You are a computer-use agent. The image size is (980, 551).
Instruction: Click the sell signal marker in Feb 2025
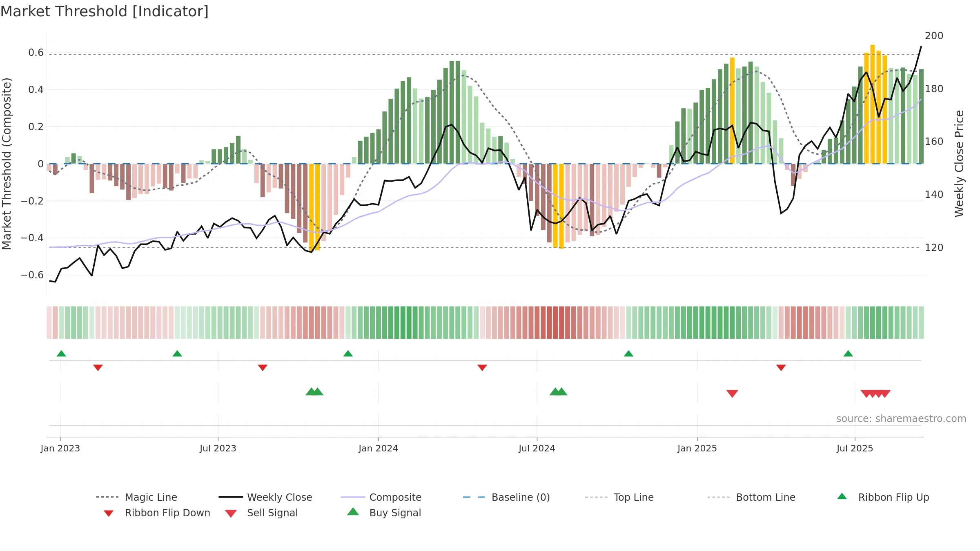pos(732,393)
